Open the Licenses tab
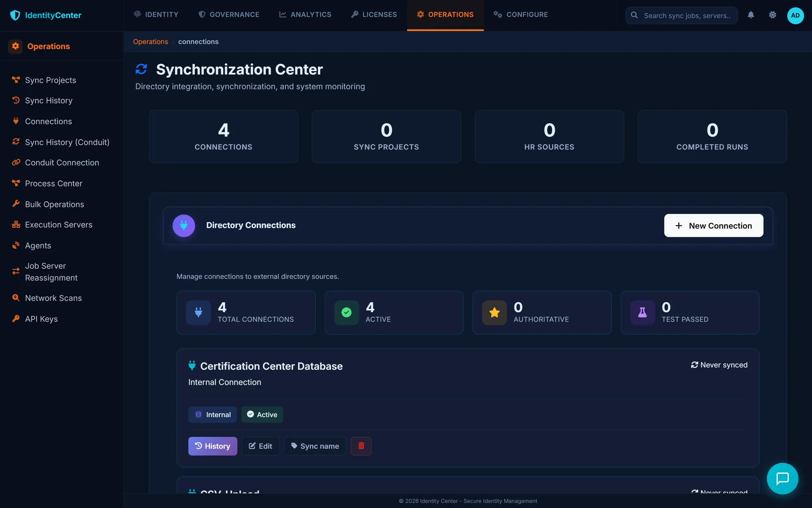812x508 pixels. point(374,15)
